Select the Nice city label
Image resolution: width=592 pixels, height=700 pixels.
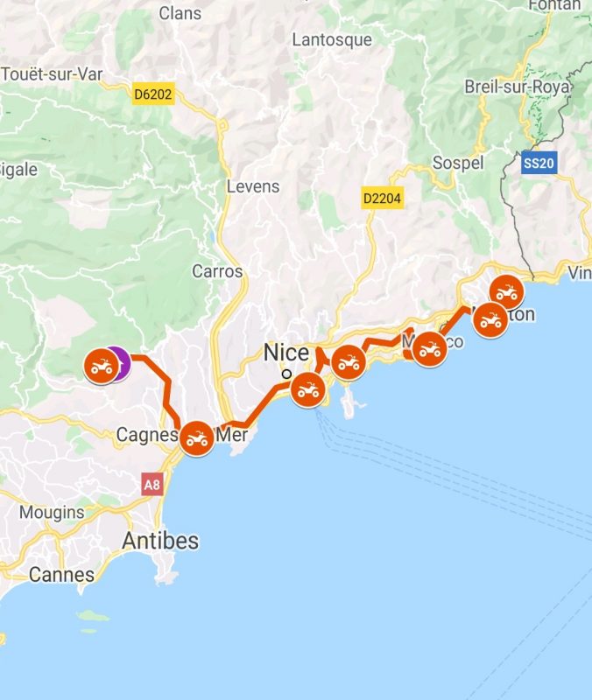pyautogui.click(x=286, y=353)
